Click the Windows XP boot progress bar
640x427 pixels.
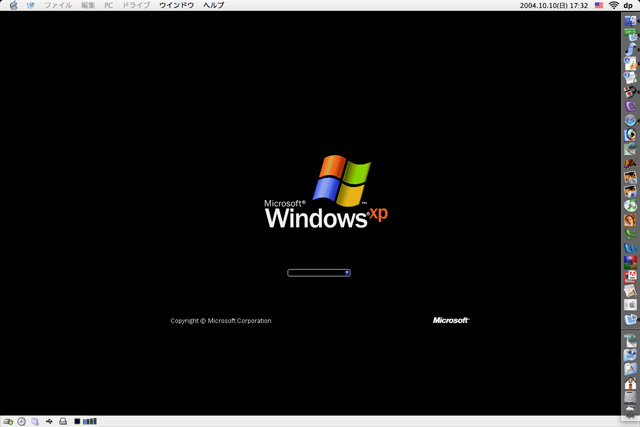click(x=318, y=272)
